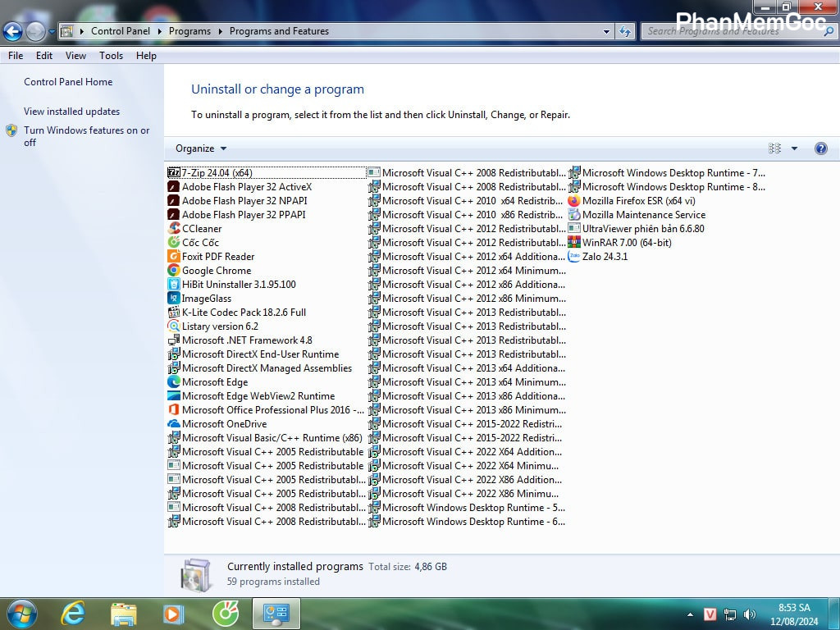Click the Windows Start button
Screen dimensions: 840x630
21,614
